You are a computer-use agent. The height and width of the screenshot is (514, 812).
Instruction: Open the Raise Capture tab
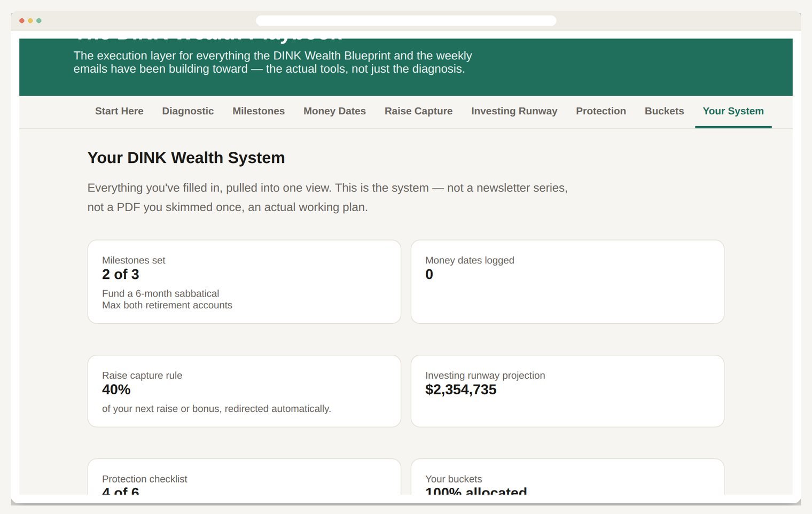pos(418,111)
